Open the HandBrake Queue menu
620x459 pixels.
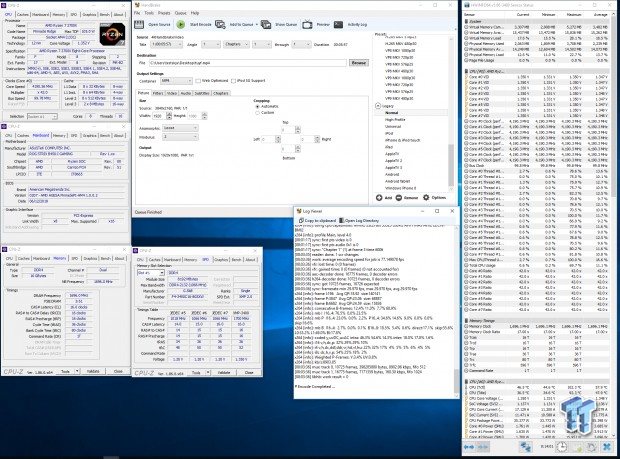(x=180, y=13)
